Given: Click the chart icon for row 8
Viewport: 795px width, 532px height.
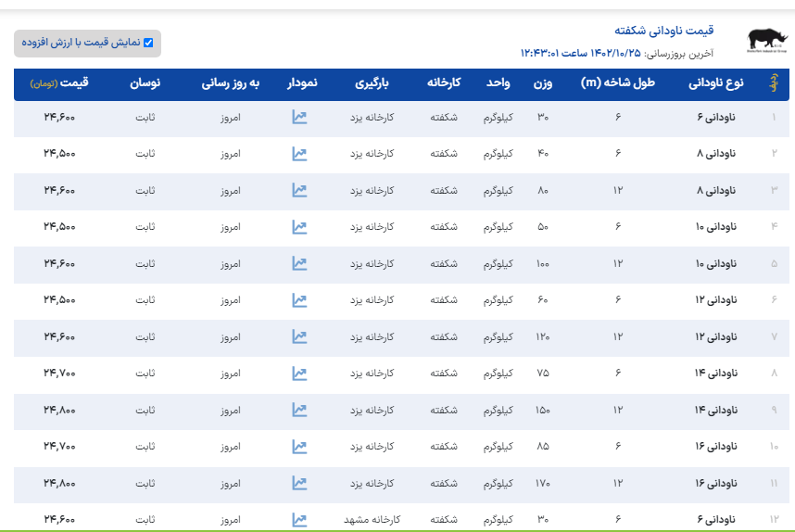Looking at the screenshot, I should click(299, 374).
